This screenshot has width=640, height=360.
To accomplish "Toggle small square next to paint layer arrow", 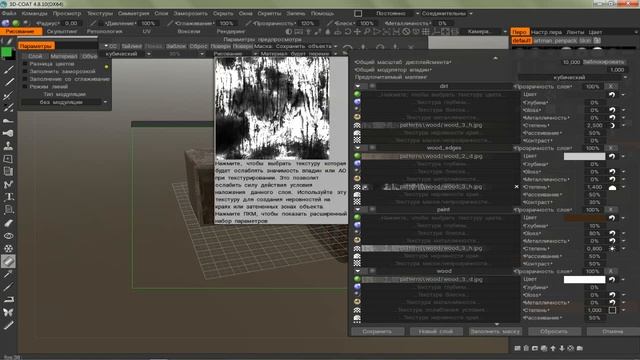I will [372, 209].
